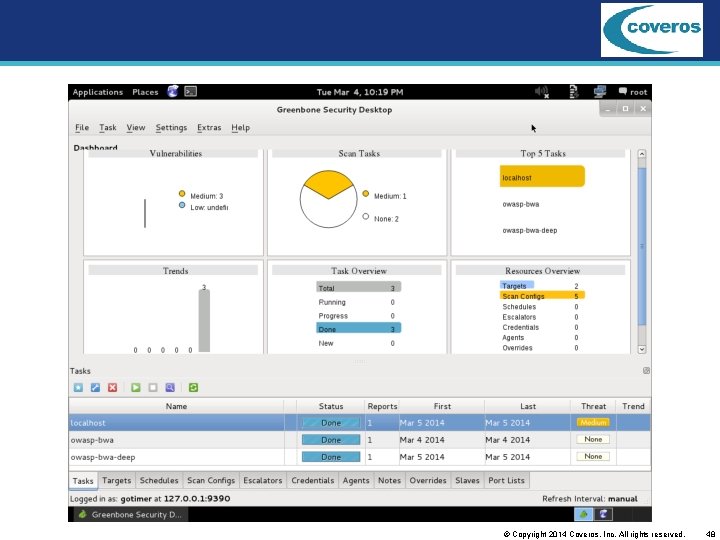Switch to the Agents tab
This screenshot has height=540, width=720.
(356, 480)
